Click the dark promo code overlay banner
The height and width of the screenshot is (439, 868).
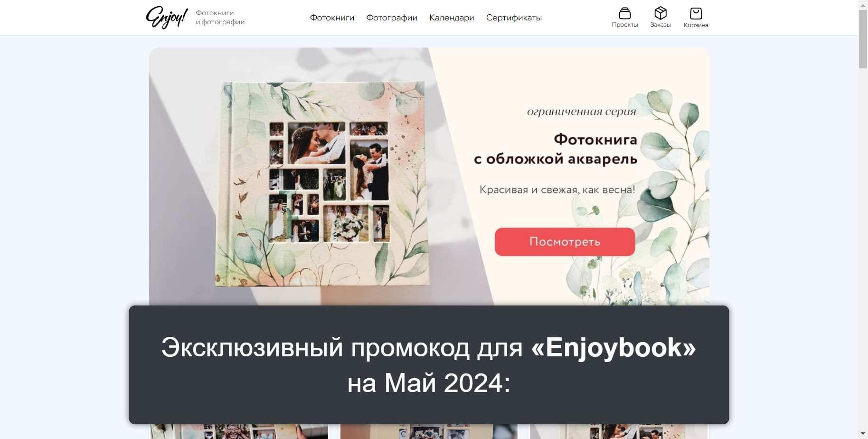click(x=429, y=365)
